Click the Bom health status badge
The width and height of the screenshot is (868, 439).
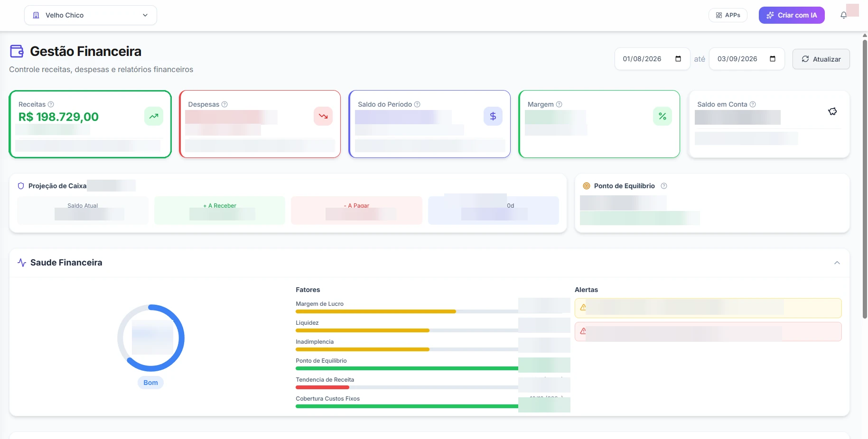pos(150,383)
